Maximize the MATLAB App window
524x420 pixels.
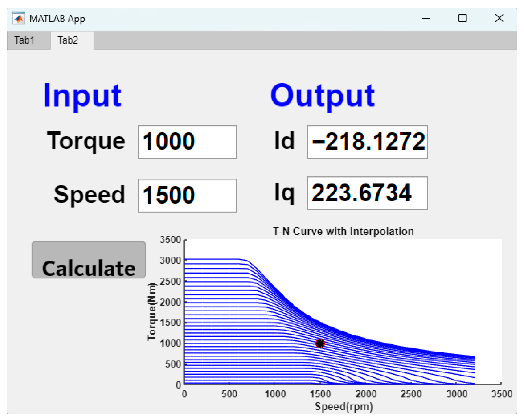point(462,18)
